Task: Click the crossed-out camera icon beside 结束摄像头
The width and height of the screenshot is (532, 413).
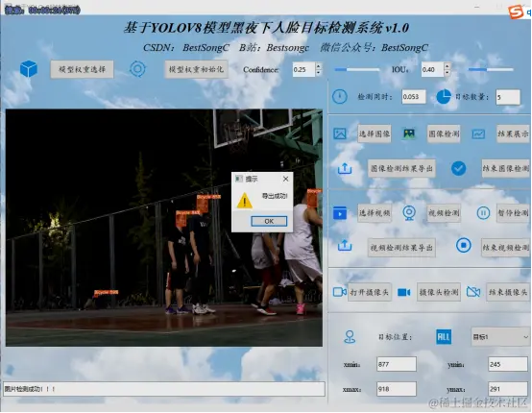Action: click(x=473, y=292)
